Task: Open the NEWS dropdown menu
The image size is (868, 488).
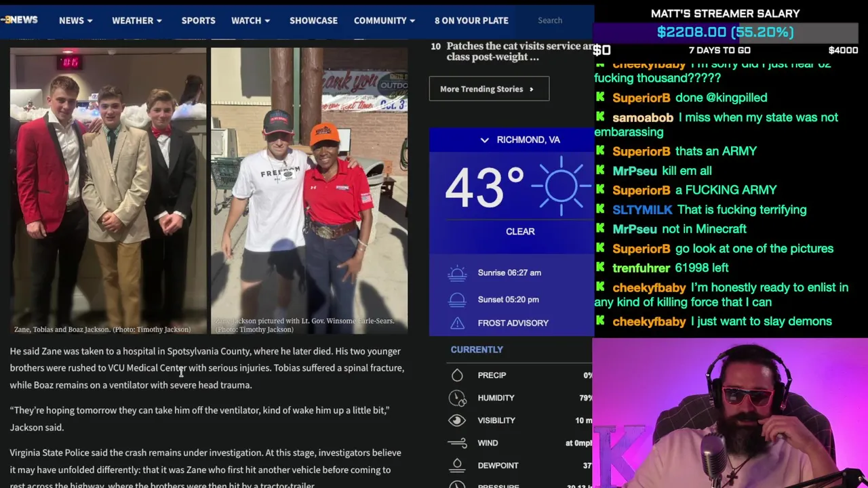Action: pyautogui.click(x=75, y=20)
